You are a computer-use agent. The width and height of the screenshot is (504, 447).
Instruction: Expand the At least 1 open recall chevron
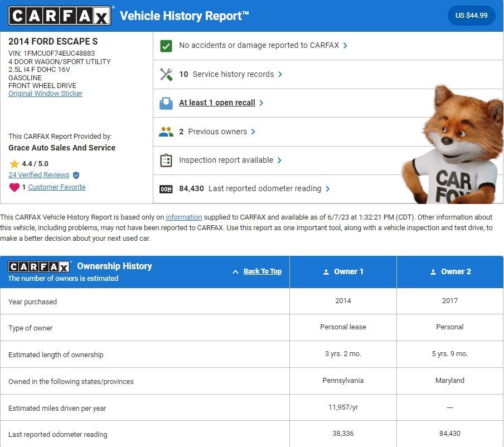click(x=261, y=103)
